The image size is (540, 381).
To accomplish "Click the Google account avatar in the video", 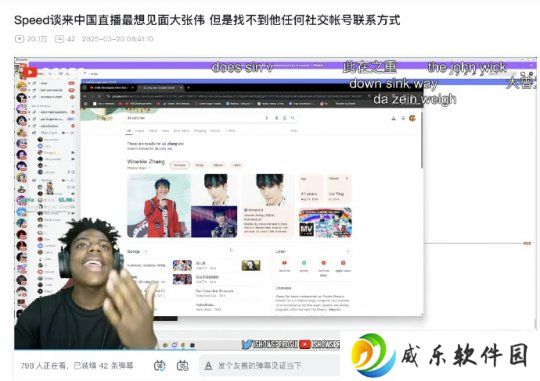I will [412, 118].
